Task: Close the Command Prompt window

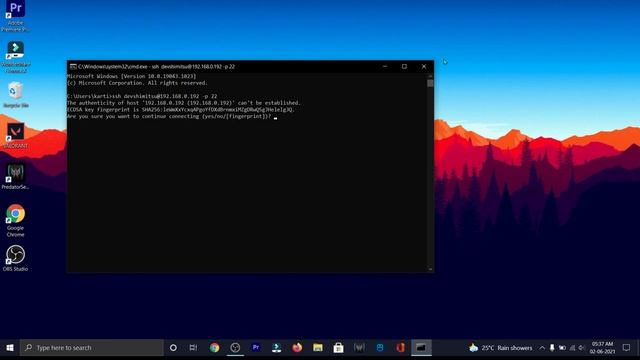Action: (x=424, y=67)
